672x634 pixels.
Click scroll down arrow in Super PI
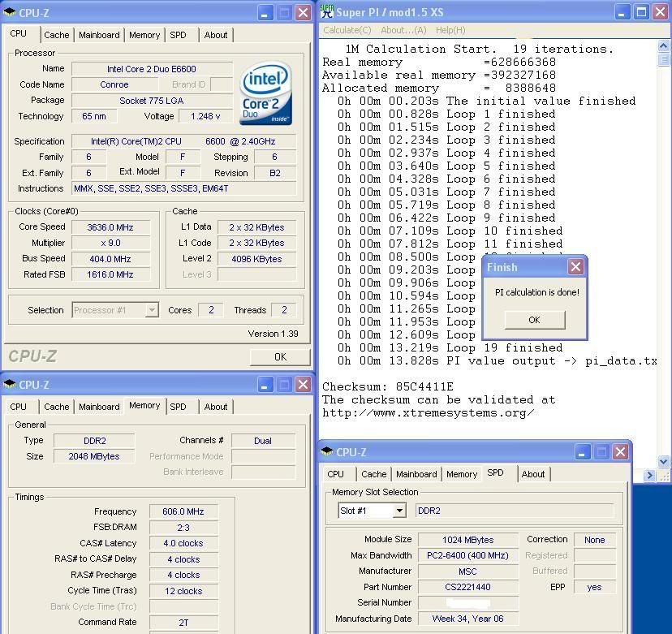[x=663, y=462]
